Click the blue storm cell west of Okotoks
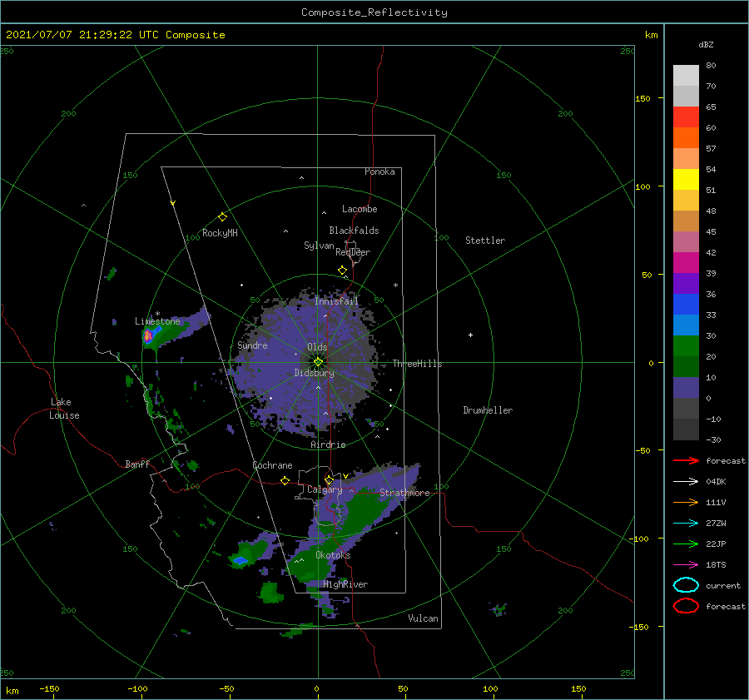Viewport: 749px width, 700px height. point(240,560)
